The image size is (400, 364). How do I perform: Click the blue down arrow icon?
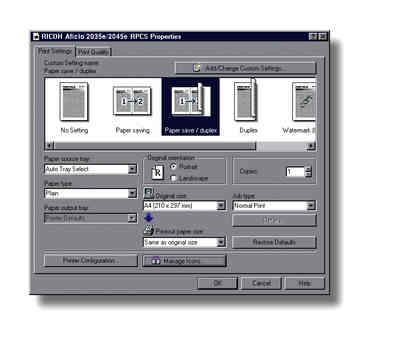point(149,218)
